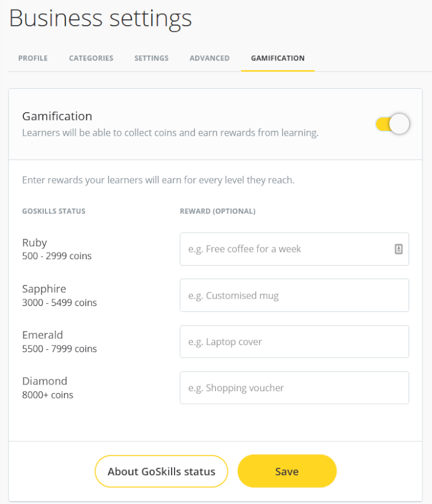Switch to the Advanced tab
The width and height of the screenshot is (432, 504).
[x=209, y=58]
